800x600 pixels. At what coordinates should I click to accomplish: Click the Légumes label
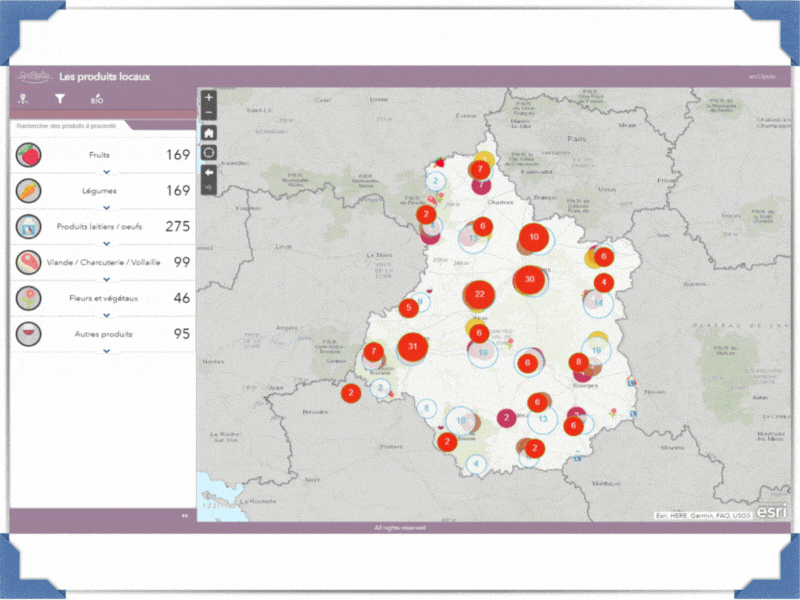(99, 191)
